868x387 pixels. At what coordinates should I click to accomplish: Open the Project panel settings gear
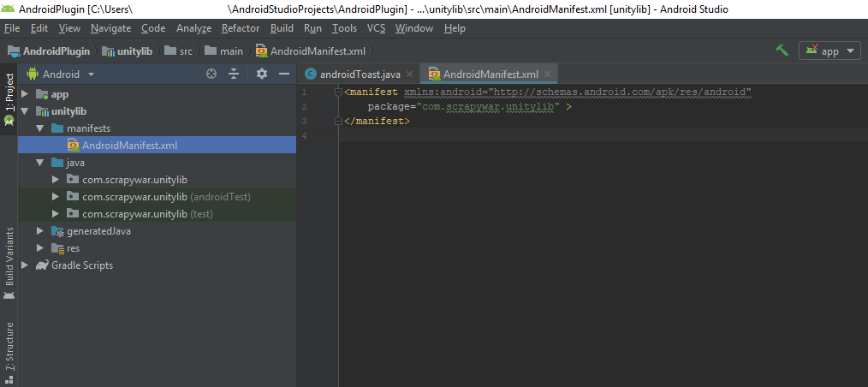coord(262,74)
